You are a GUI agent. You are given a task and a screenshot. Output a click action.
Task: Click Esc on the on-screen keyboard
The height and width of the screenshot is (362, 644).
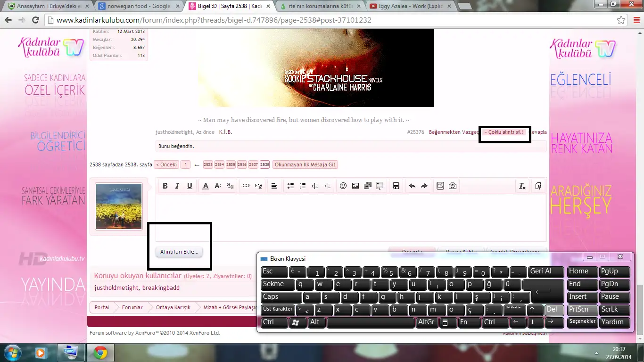[274, 271]
